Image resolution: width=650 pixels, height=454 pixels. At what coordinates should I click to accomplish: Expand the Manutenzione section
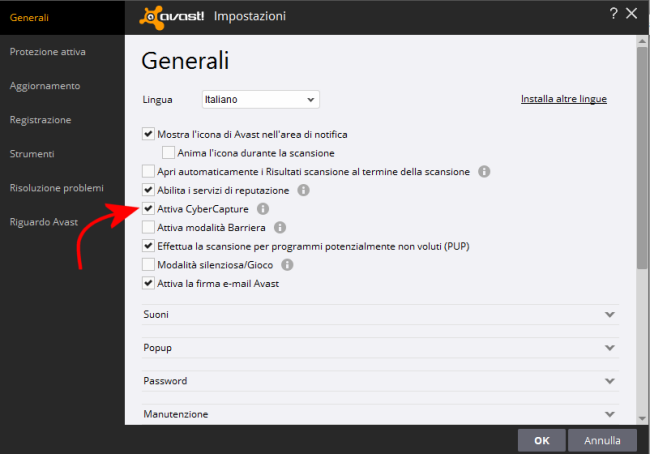pyautogui.click(x=380, y=414)
